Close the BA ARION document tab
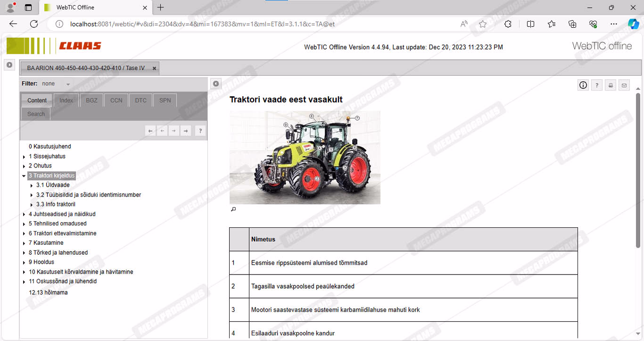 (x=154, y=68)
